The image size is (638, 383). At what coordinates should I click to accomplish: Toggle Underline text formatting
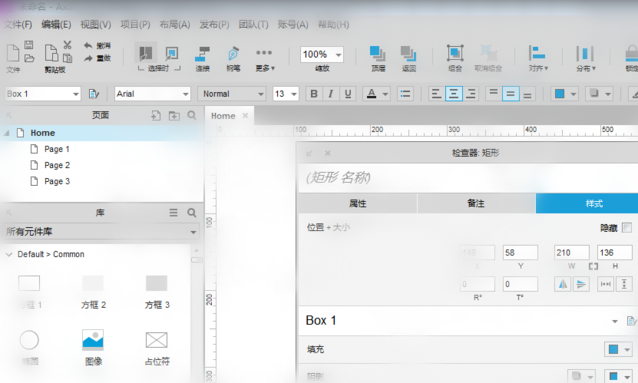[348, 94]
